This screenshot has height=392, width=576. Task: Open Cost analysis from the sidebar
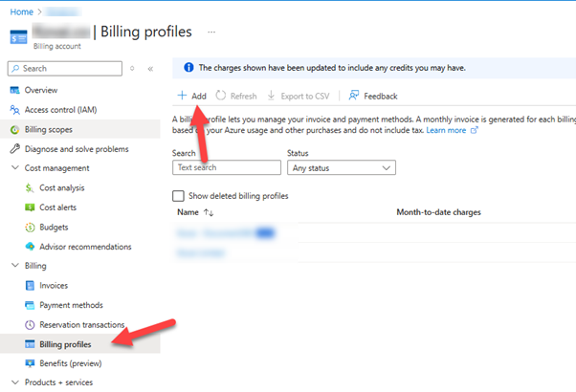pos(61,187)
